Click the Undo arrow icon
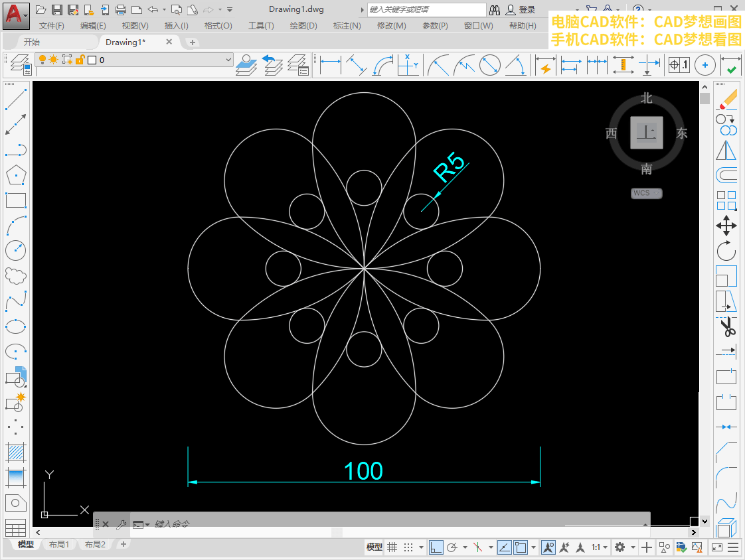This screenshot has height=560, width=745. (153, 9)
